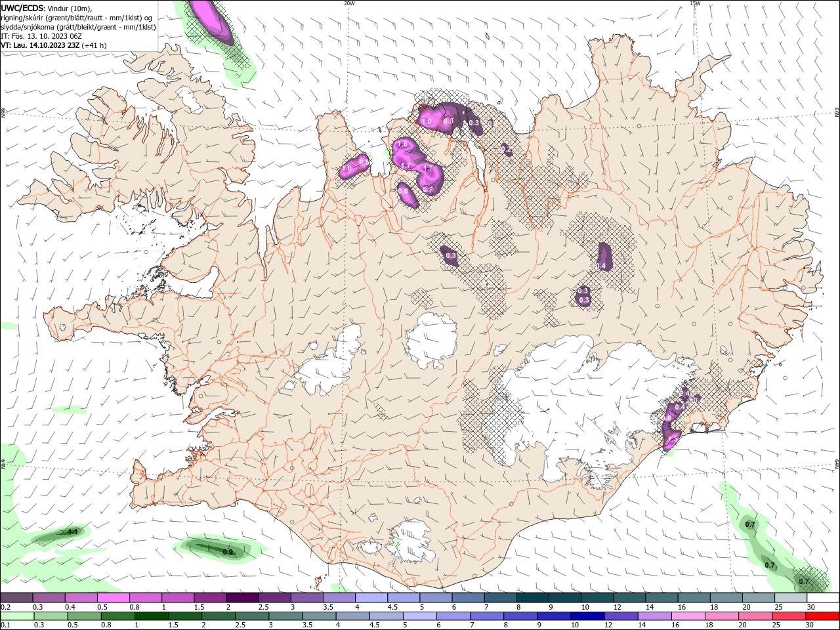Image resolution: width=840 pixels, height=630 pixels.
Task: Pick the lower scale swatch between 2.5 and 3
Action: coord(252,616)
